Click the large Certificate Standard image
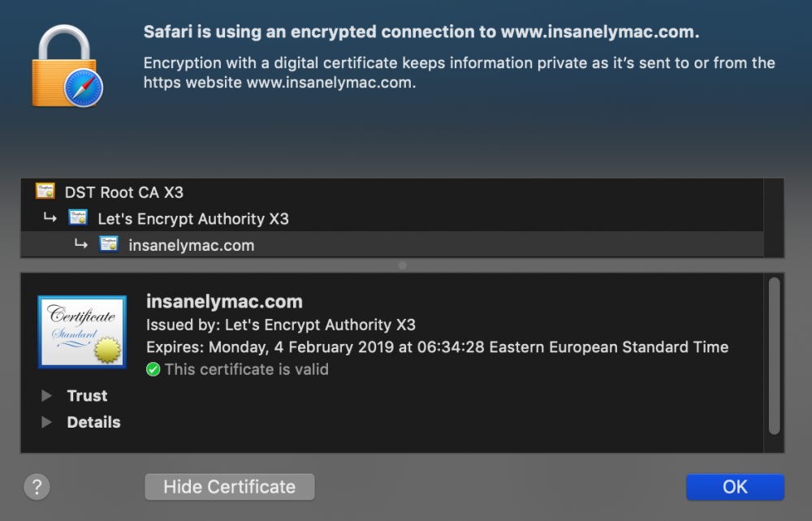The width and height of the screenshot is (812, 521). (x=82, y=332)
